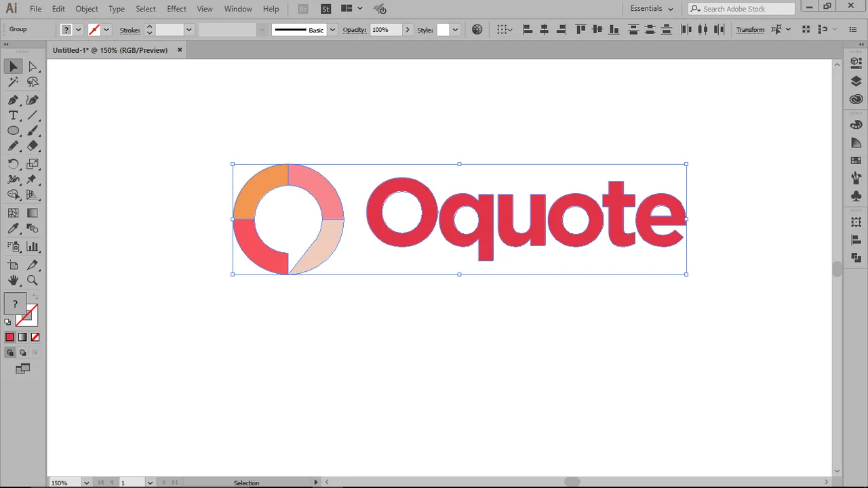Open the Swatches panel icon
Screen dimensions: 868x488
pyautogui.click(x=856, y=161)
